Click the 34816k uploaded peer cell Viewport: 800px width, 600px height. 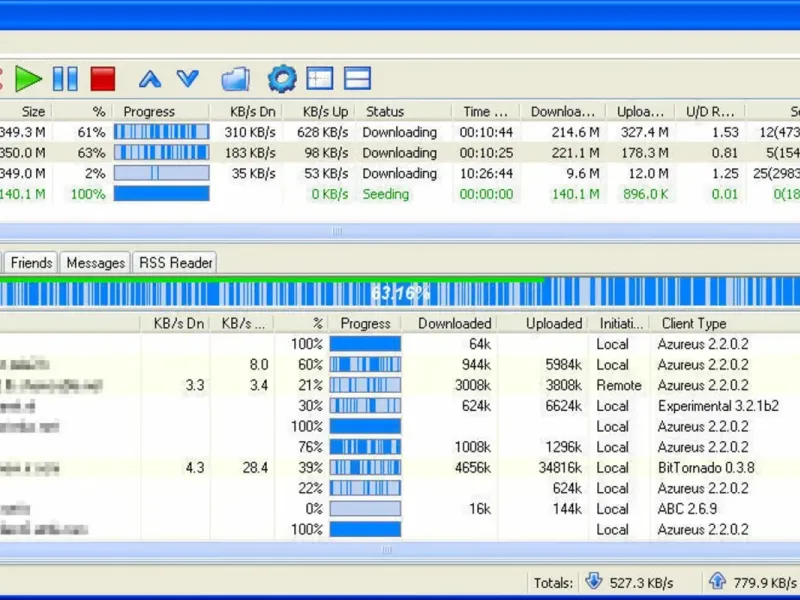tap(560, 468)
